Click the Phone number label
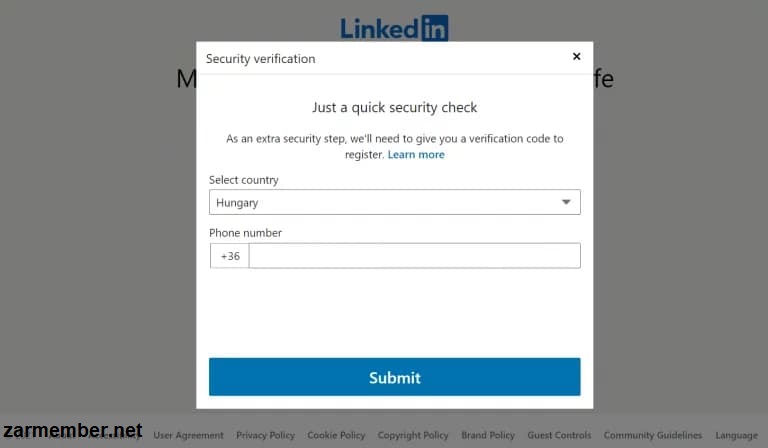 [x=245, y=233]
